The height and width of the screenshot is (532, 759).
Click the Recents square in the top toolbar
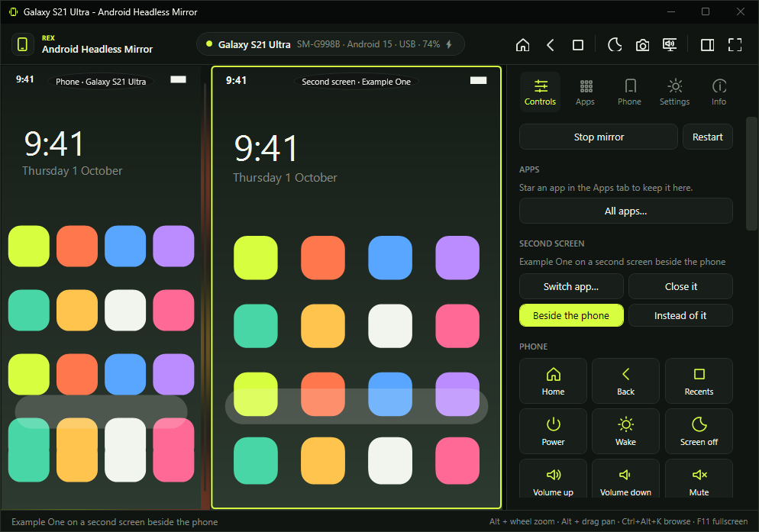577,45
